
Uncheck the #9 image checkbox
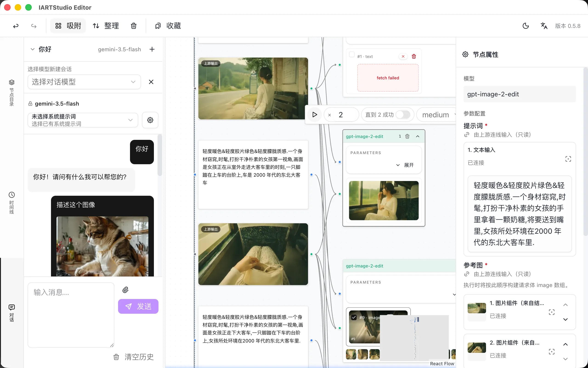point(354,317)
